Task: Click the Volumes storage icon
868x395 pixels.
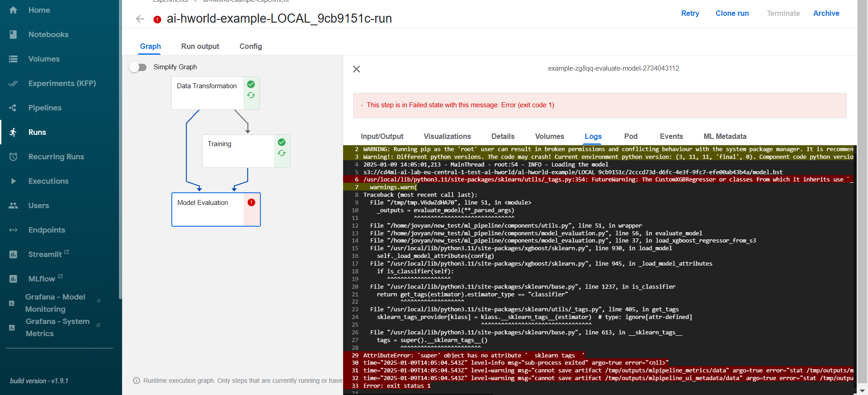Action: pyautogui.click(x=13, y=59)
